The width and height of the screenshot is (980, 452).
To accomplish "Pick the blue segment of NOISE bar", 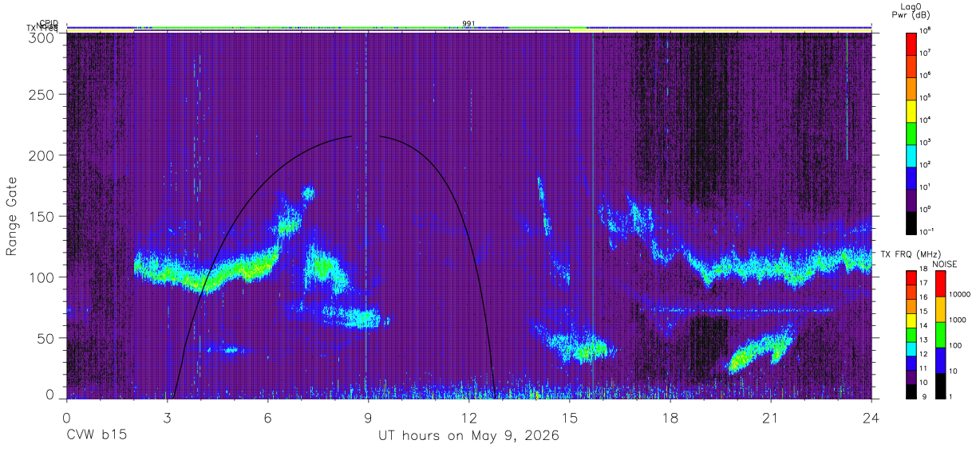I will [x=940, y=360].
